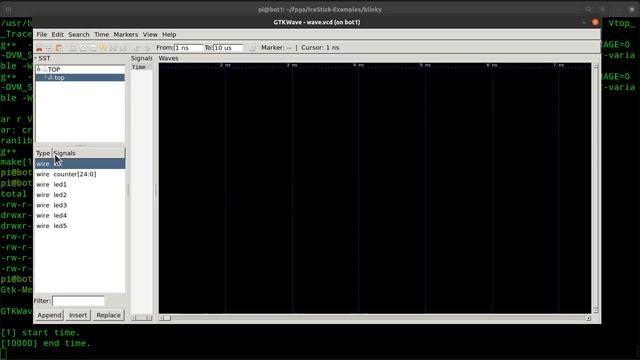This screenshot has width=640, height=360.
Task: Open the File menu
Action: 42,35
